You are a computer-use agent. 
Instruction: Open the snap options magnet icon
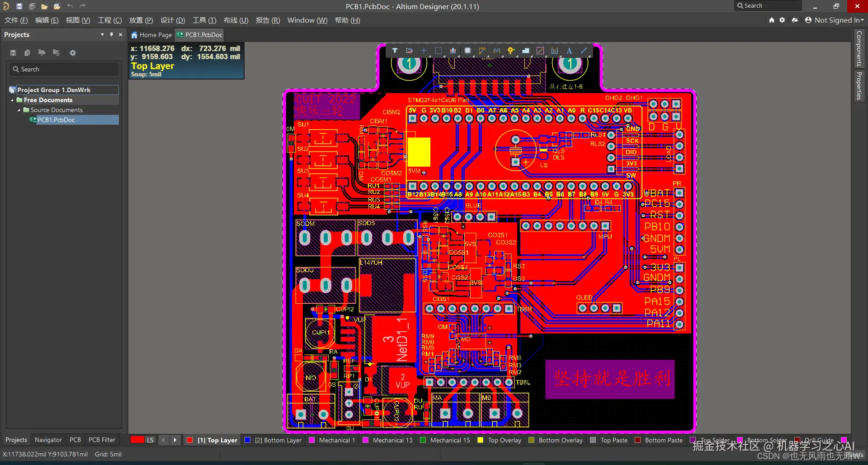[409, 51]
